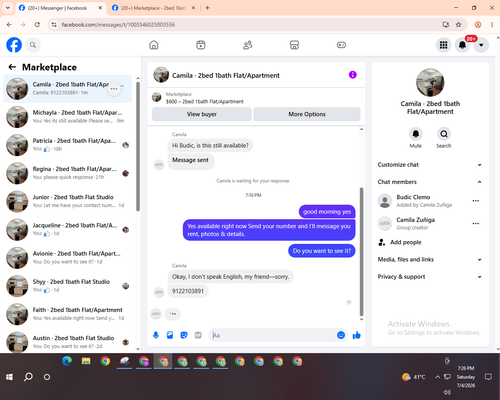Switch to the Marketplace - 2bed browser tab
The height and width of the screenshot is (400, 500).
click(153, 8)
